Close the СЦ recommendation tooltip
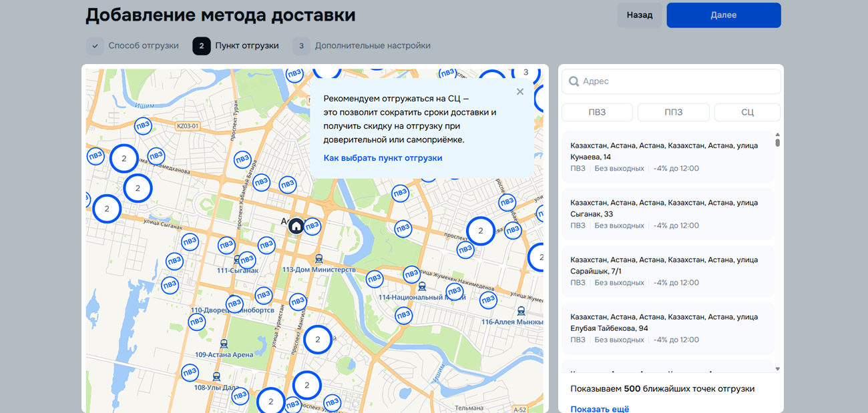This screenshot has width=868, height=413. tap(520, 92)
